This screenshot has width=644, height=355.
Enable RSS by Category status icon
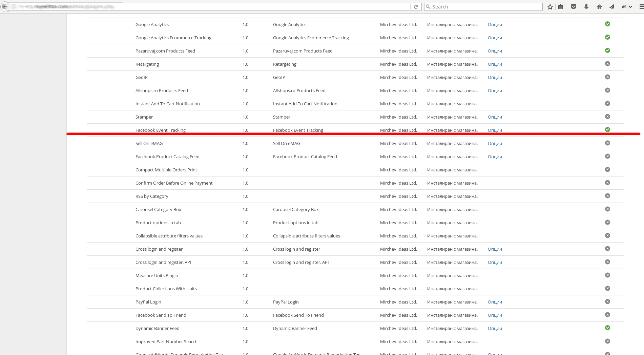[x=607, y=196]
